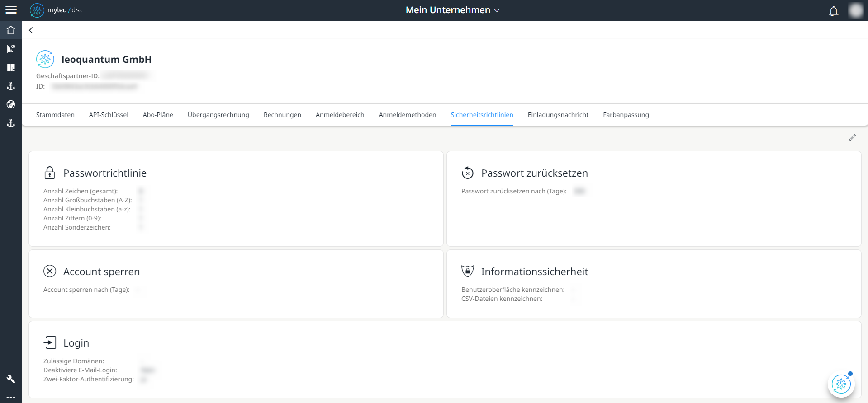Switch to the Stammdaten tab
This screenshot has height=403, width=868.
[x=55, y=115]
